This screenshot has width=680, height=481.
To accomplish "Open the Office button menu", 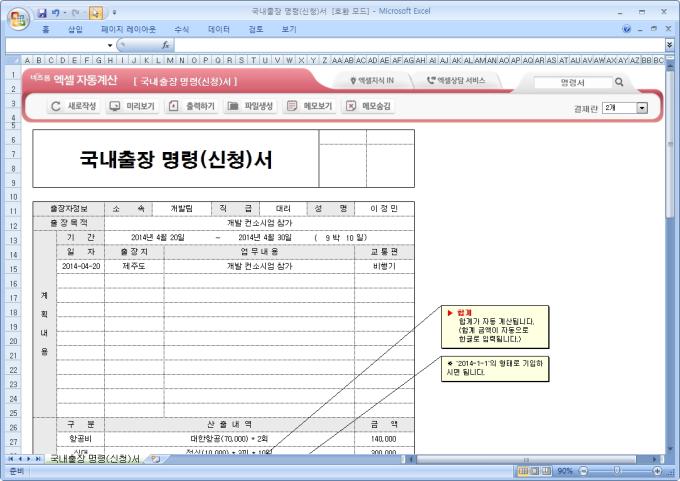I will [x=18, y=18].
